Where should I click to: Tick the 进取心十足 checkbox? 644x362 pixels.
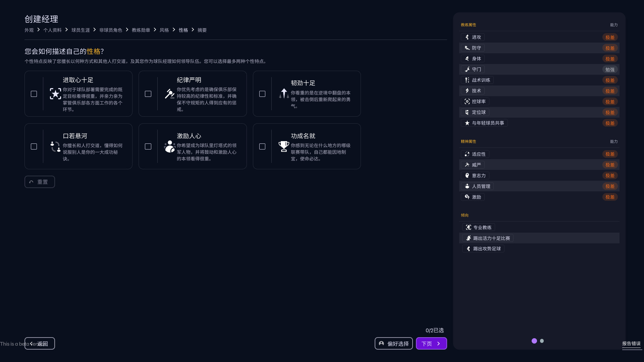pyautogui.click(x=34, y=94)
